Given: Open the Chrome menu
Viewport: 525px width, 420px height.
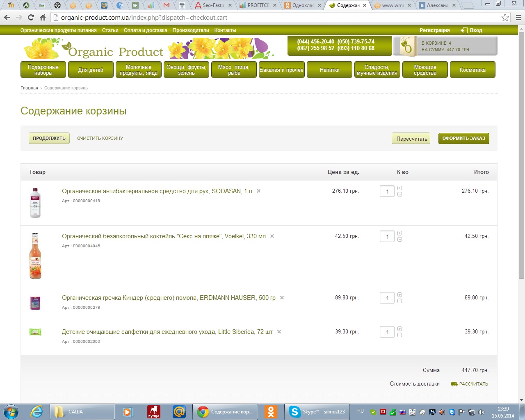Looking at the screenshot, I should [518, 18].
